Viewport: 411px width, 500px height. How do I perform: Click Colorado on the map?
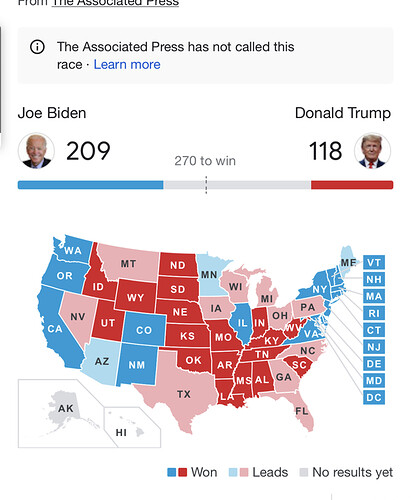click(x=144, y=329)
